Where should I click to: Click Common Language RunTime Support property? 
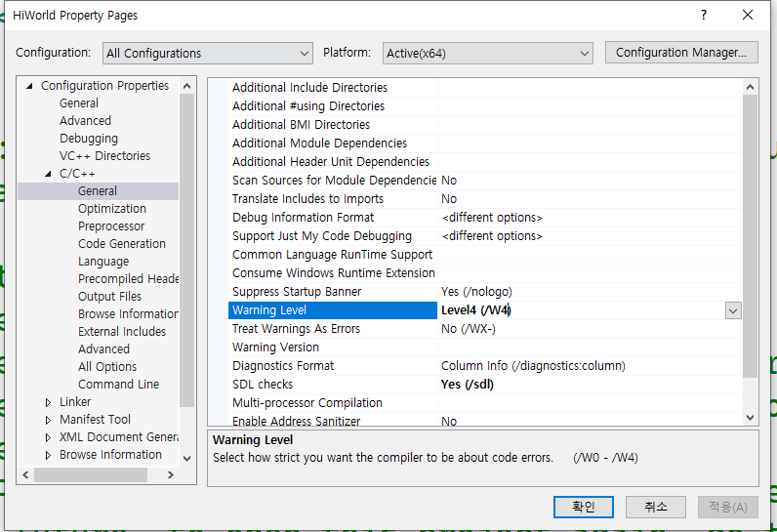(x=332, y=255)
